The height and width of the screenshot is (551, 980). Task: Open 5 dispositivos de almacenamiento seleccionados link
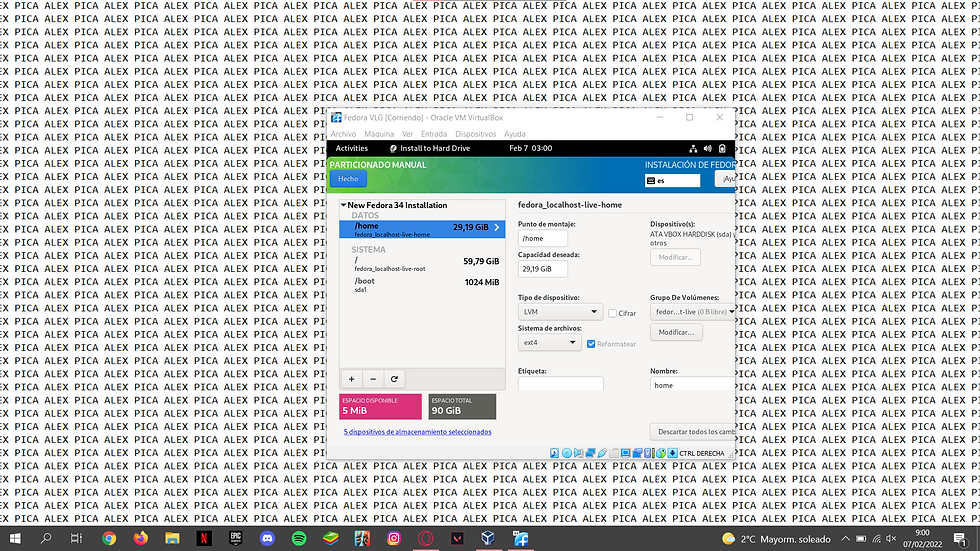pyautogui.click(x=418, y=432)
